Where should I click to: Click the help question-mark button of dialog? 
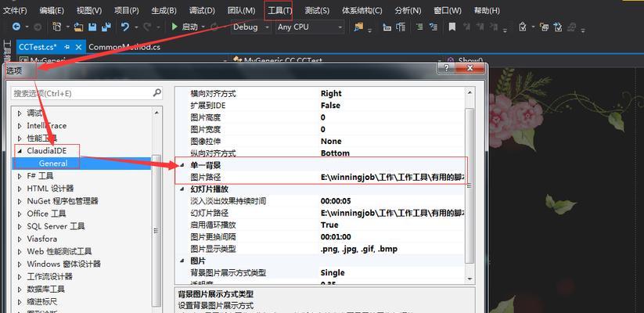click(447, 68)
